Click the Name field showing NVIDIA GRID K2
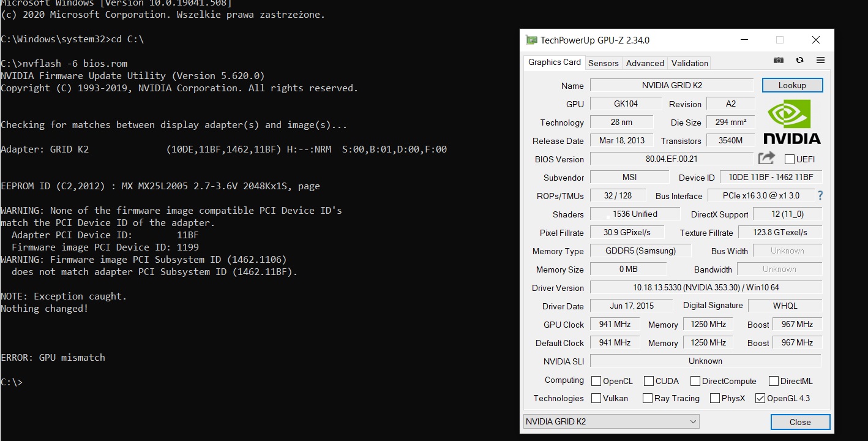The image size is (868, 441). coord(672,85)
